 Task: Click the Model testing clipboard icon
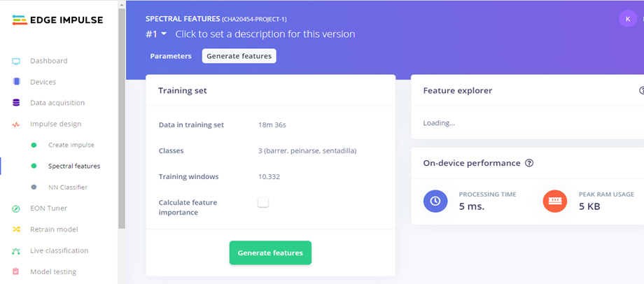pos(16,271)
